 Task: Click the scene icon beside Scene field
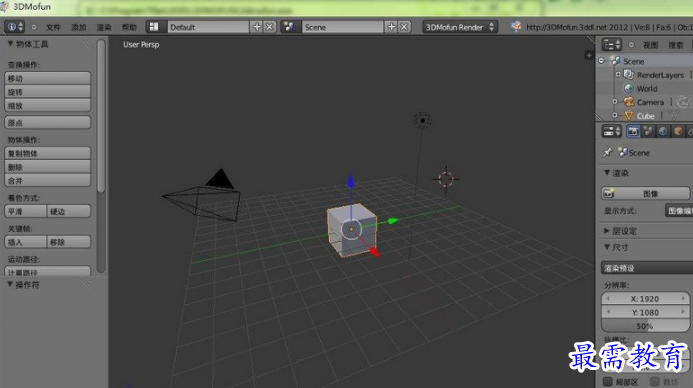[289, 27]
